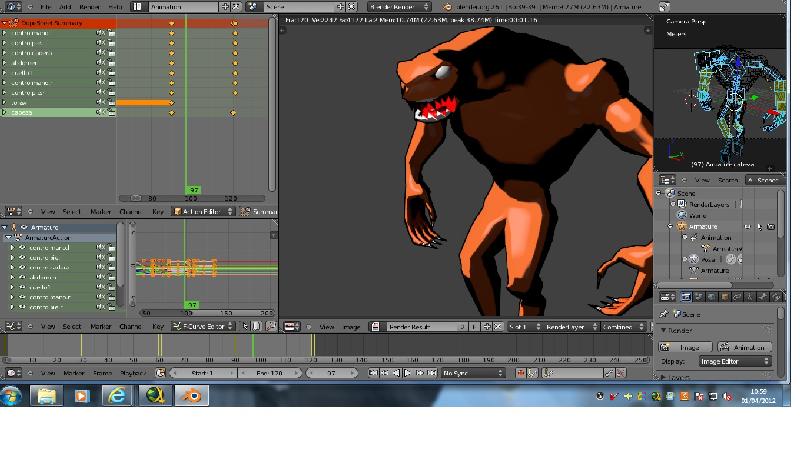Mute the abdomen channel in the Dope Sheet
This screenshot has width=800, height=452.
point(101,63)
